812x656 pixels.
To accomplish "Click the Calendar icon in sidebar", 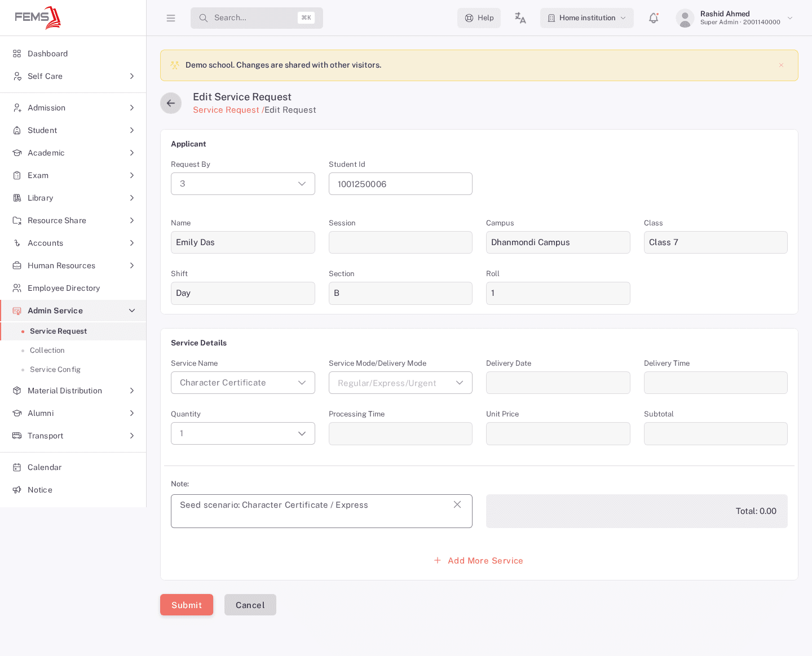I will point(17,467).
